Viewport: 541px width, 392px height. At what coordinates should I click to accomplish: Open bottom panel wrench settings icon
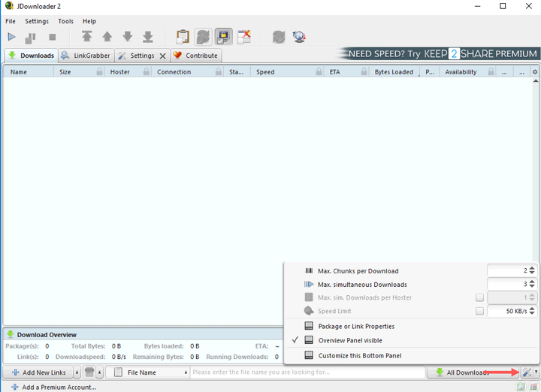click(527, 372)
